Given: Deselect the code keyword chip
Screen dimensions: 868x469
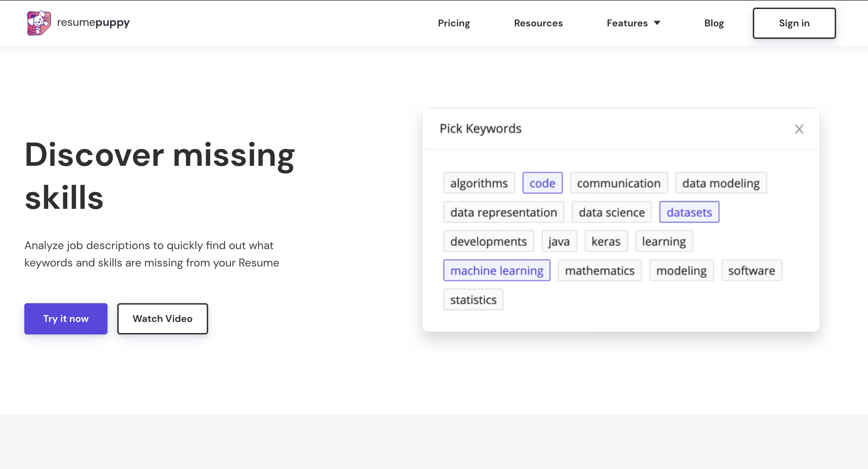Looking at the screenshot, I should (542, 183).
